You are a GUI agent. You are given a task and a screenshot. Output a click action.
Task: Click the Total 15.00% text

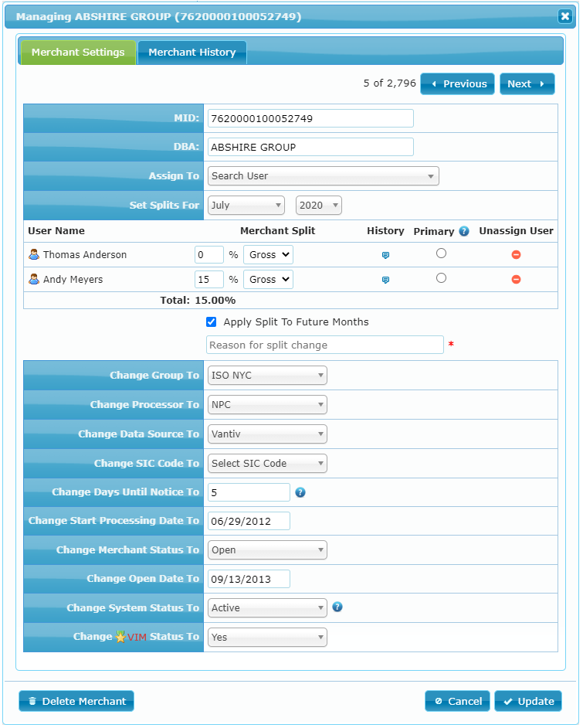[x=198, y=301]
